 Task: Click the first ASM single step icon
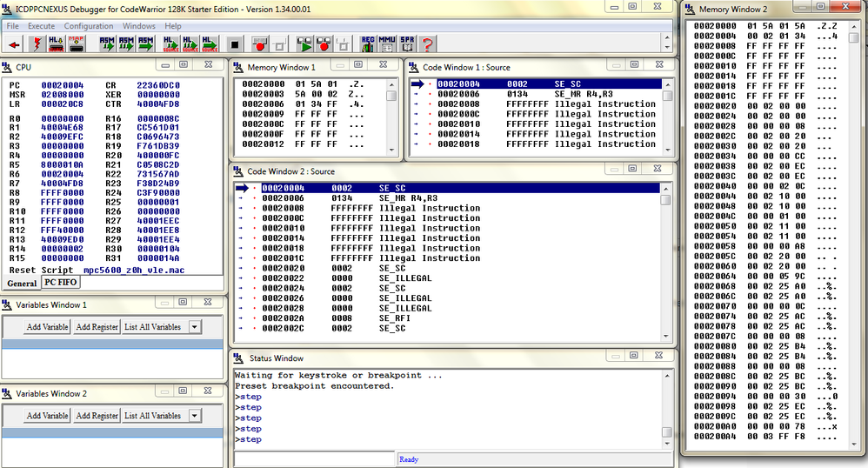point(107,44)
